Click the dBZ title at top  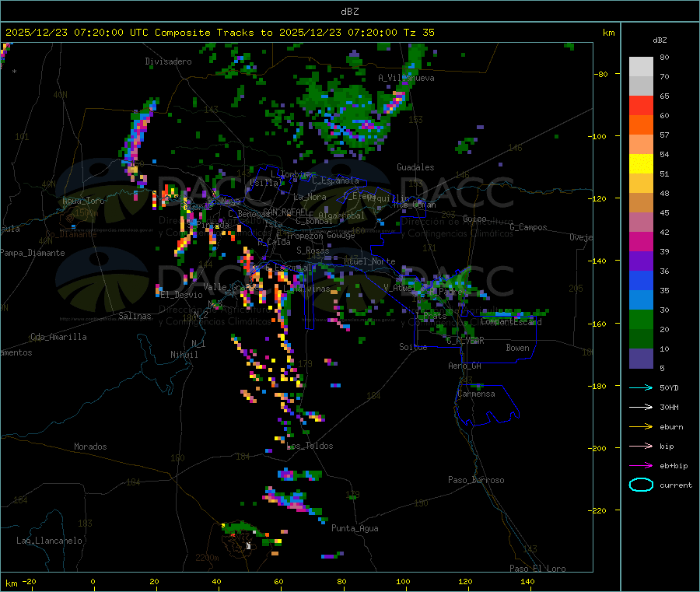(349, 12)
